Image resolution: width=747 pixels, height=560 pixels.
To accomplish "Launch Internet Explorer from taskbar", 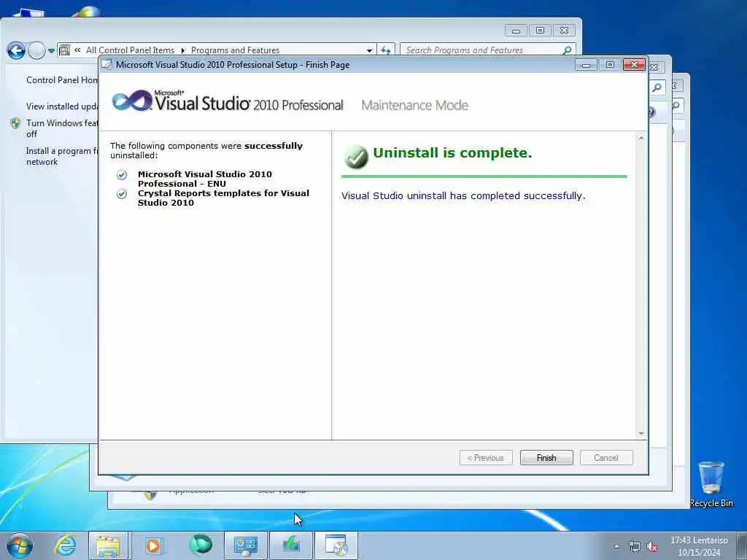I will (65, 545).
